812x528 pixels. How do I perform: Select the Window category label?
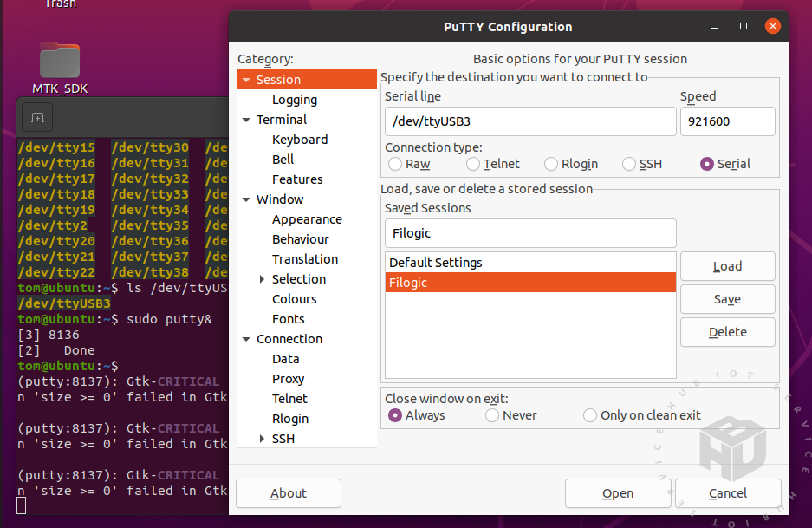click(280, 199)
